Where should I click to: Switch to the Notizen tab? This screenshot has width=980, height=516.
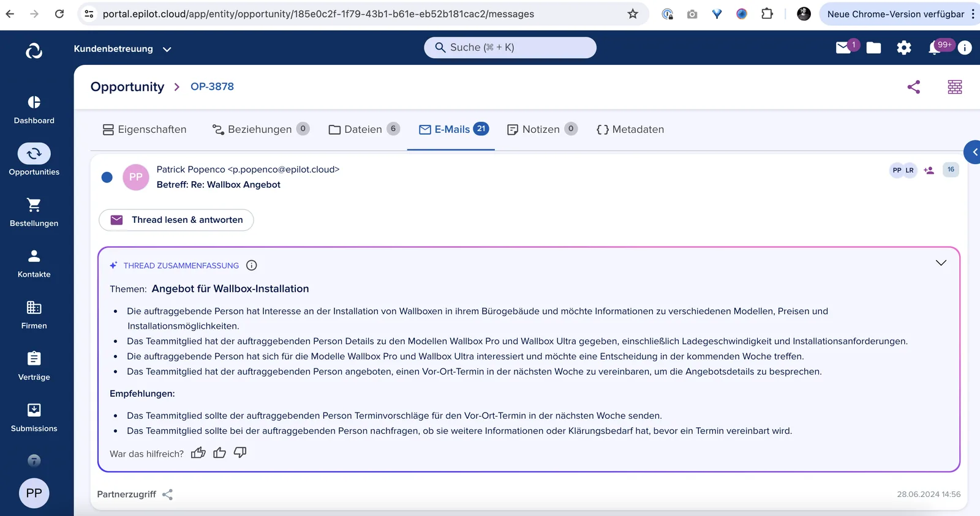pos(542,129)
